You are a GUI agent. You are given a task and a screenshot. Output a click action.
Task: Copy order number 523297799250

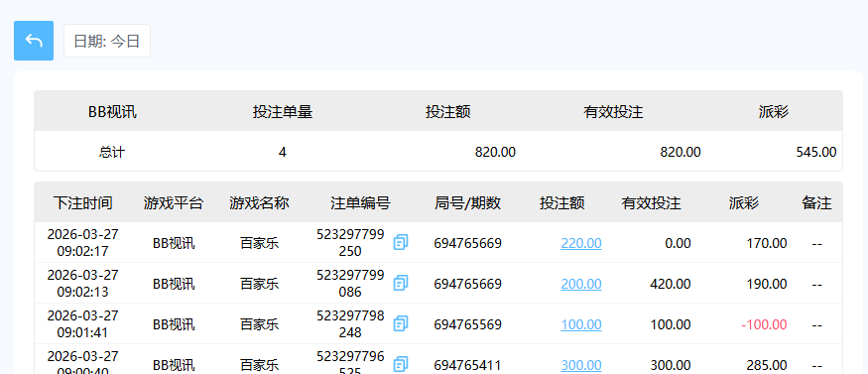pyautogui.click(x=401, y=242)
